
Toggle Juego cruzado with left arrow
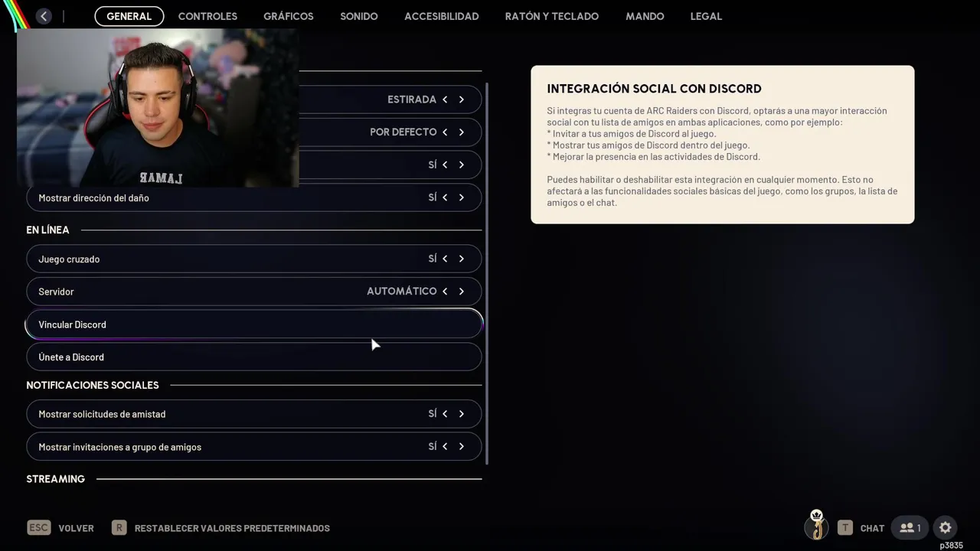click(445, 259)
